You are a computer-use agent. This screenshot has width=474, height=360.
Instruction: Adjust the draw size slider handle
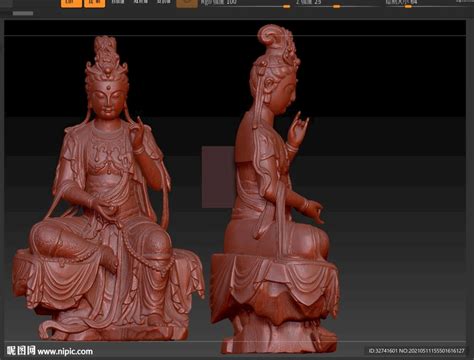point(408,6)
